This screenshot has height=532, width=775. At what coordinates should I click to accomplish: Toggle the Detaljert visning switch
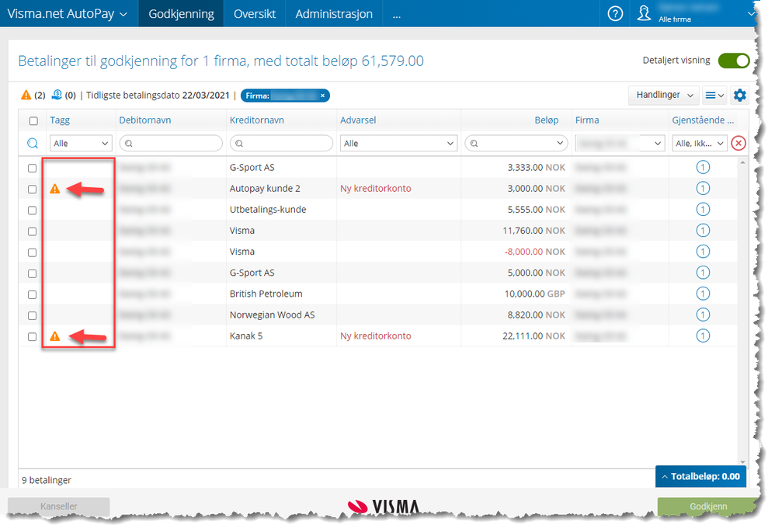click(734, 61)
